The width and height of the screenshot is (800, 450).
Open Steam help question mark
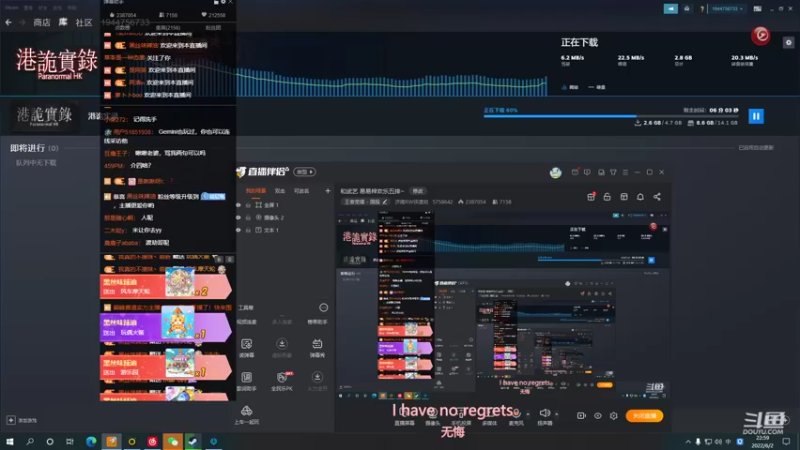(x=702, y=9)
